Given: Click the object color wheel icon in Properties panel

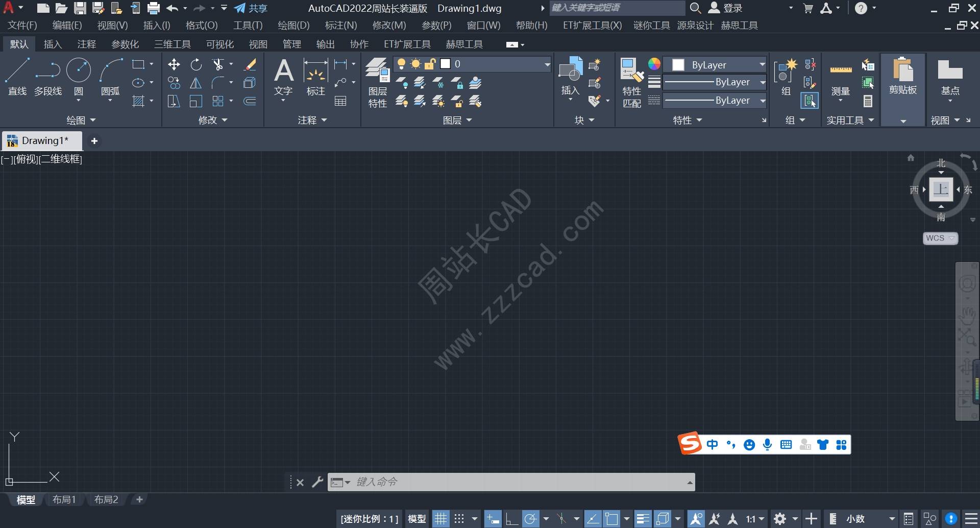Looking at the screenshot, I should [x=654, y=64].
